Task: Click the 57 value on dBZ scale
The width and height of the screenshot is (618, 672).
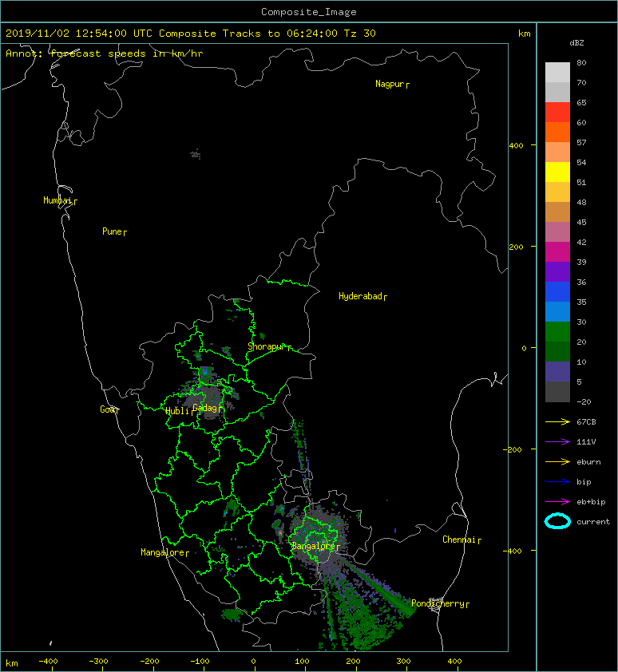Action: point(581,143)
